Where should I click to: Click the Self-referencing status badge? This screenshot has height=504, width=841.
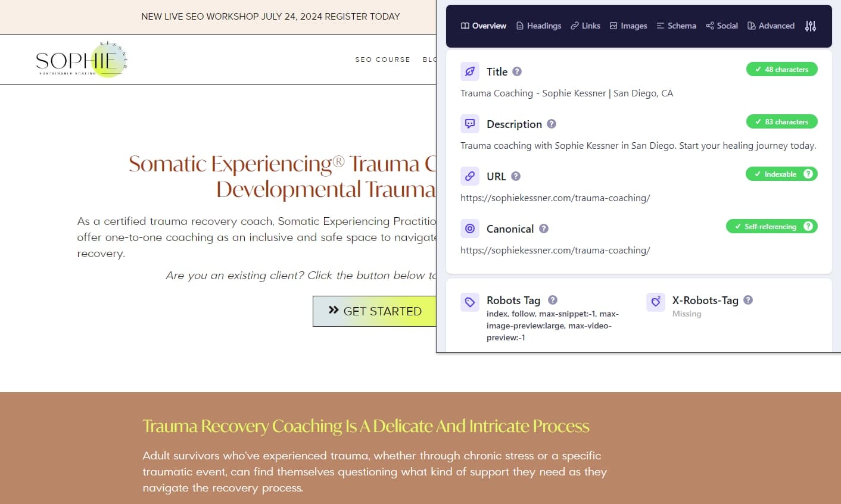point(772,226)
